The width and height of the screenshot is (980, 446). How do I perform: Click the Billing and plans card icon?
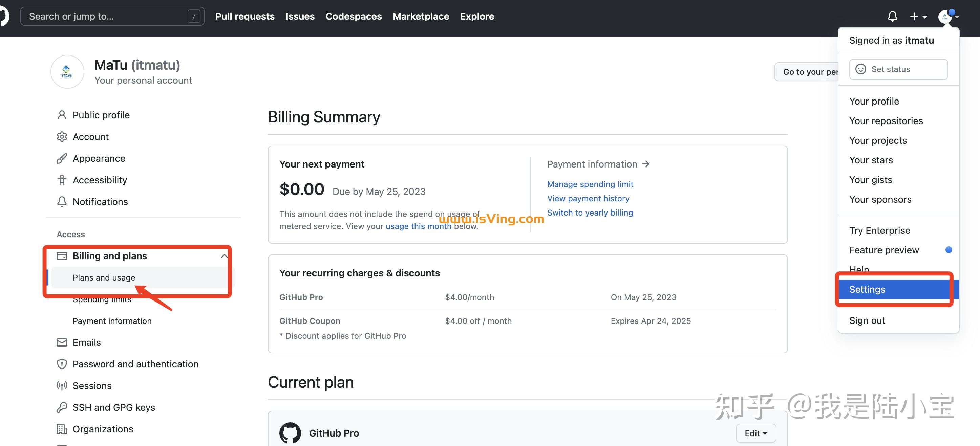pyautogui.click(x=62, y=255)
